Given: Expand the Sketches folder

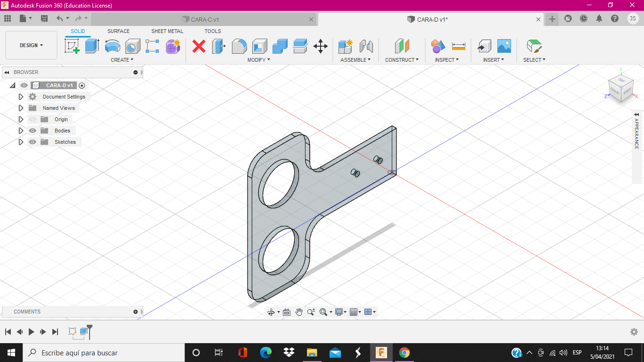Looking at the screenshot, I should pos(21,142).
